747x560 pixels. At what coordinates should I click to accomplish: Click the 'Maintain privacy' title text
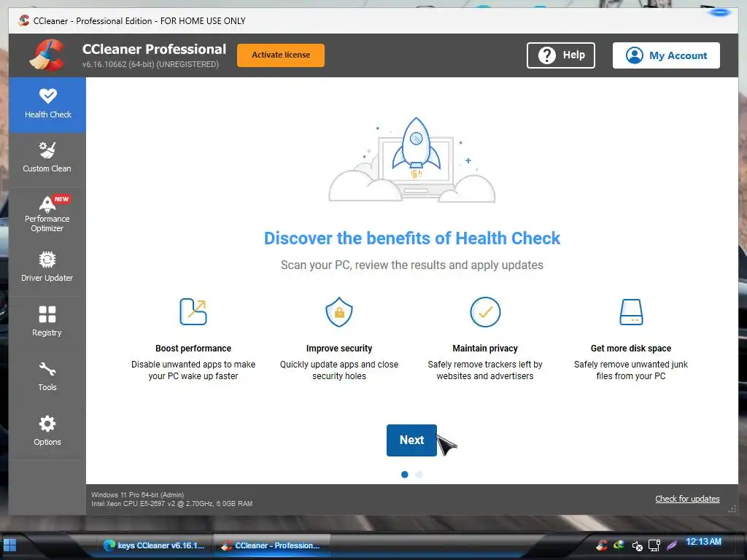click(485, 348)
